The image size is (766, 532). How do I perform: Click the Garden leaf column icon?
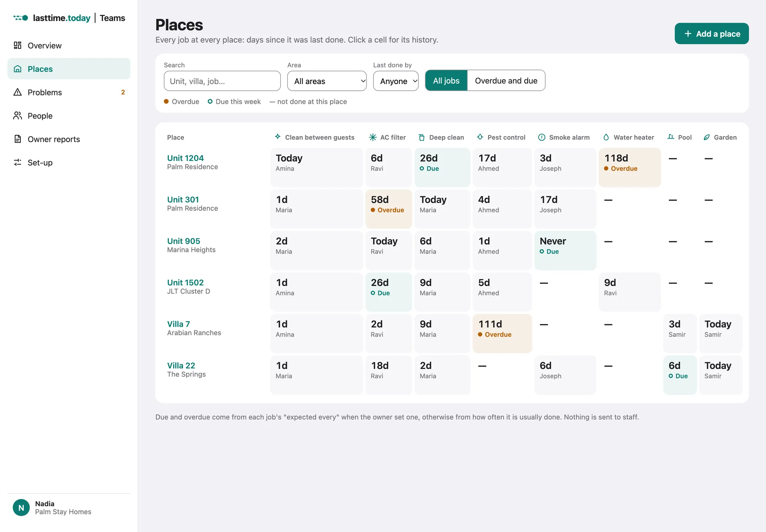pyautogui.click(x=706, y=137)
